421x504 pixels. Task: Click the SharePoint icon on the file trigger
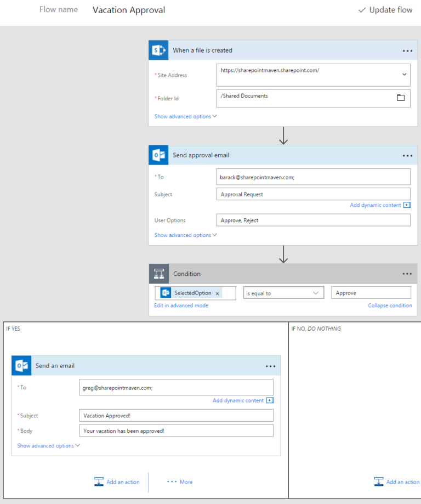pos(159,50)
